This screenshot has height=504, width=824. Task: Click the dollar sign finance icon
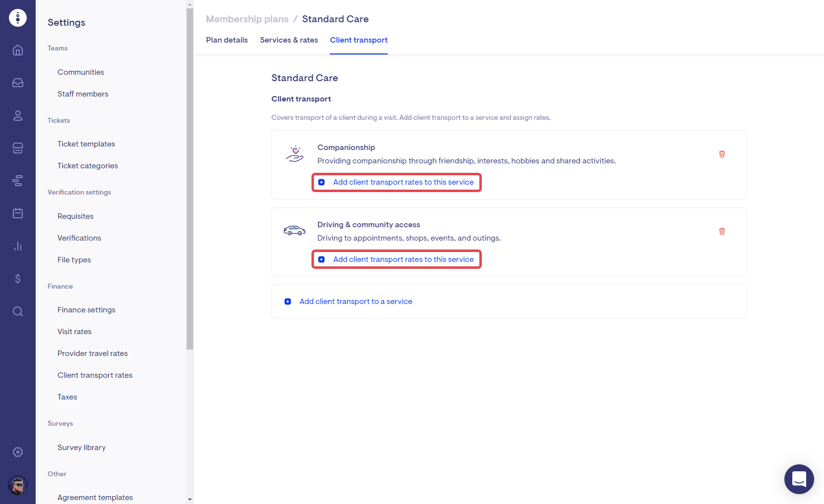(18, 279)
